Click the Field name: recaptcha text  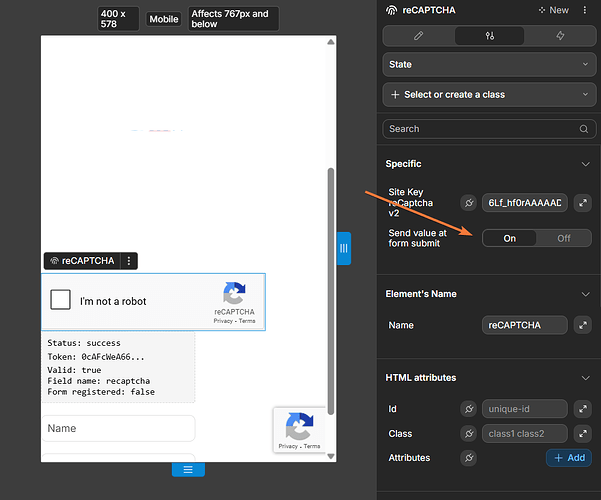click(x=99, y=381)
